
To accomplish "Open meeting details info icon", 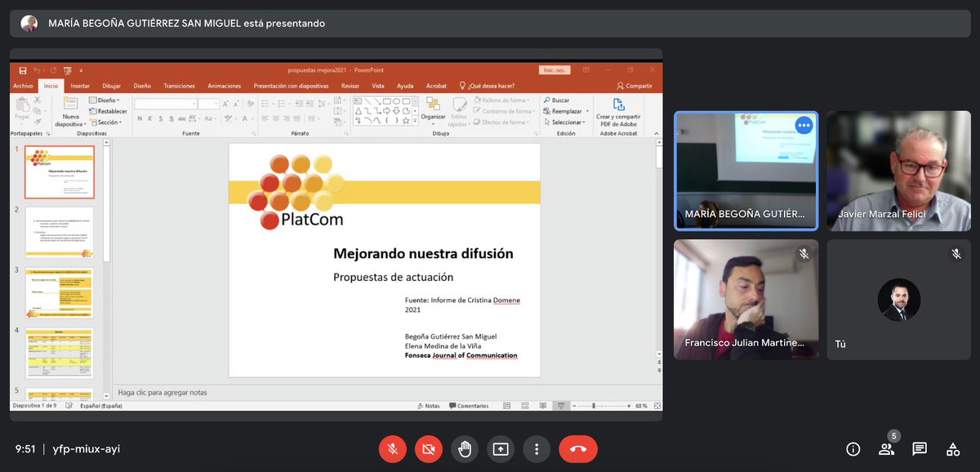I will [853, 448].
